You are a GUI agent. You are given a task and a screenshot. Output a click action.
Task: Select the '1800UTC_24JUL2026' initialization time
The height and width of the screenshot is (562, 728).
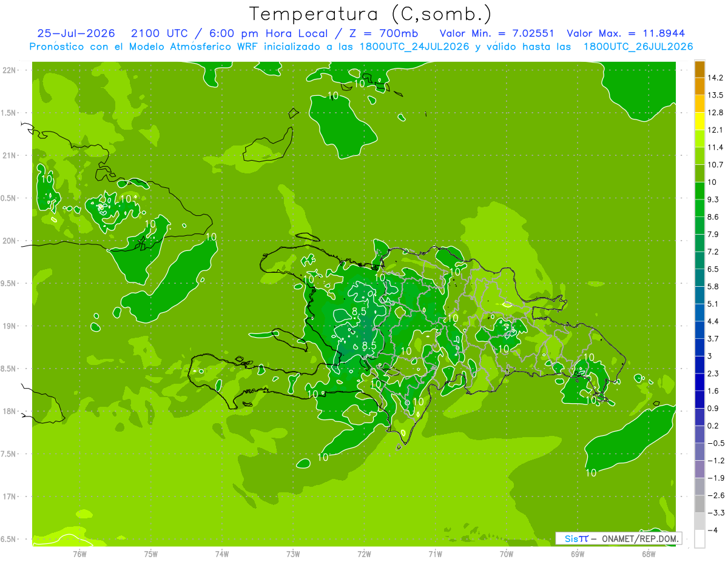tap(414, 47)
